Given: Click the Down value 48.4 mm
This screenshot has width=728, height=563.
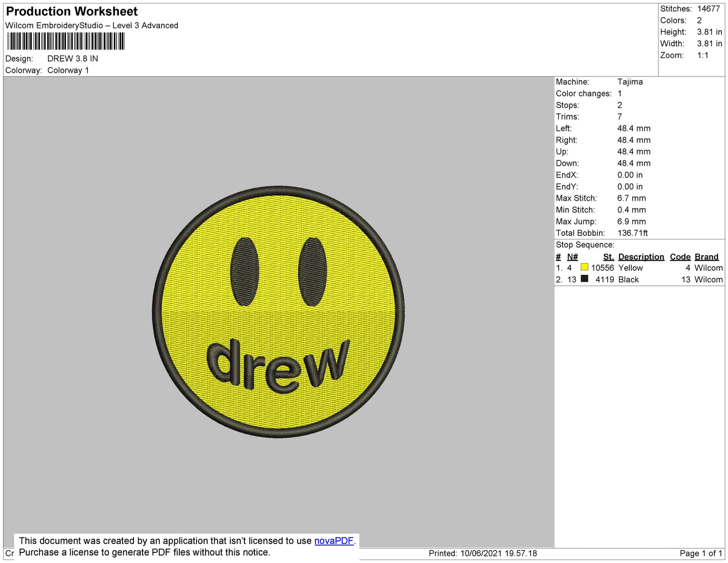Looking at the screenshot, I should coord(634,163).
